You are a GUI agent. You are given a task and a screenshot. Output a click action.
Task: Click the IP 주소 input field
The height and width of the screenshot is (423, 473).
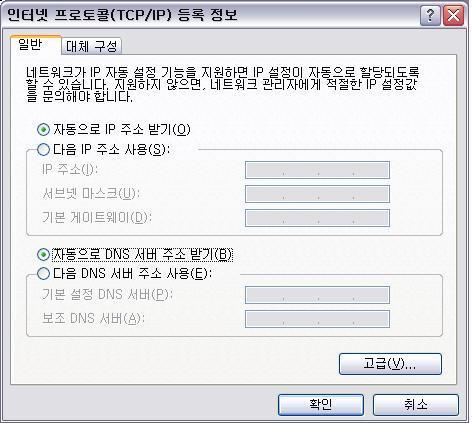[317, 170]
